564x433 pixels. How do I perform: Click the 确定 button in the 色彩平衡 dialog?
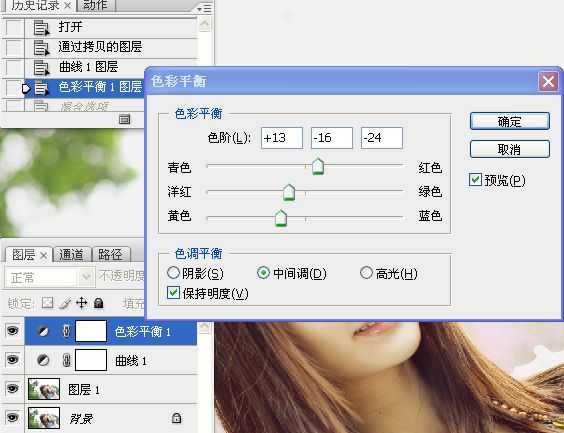[510, 121]
